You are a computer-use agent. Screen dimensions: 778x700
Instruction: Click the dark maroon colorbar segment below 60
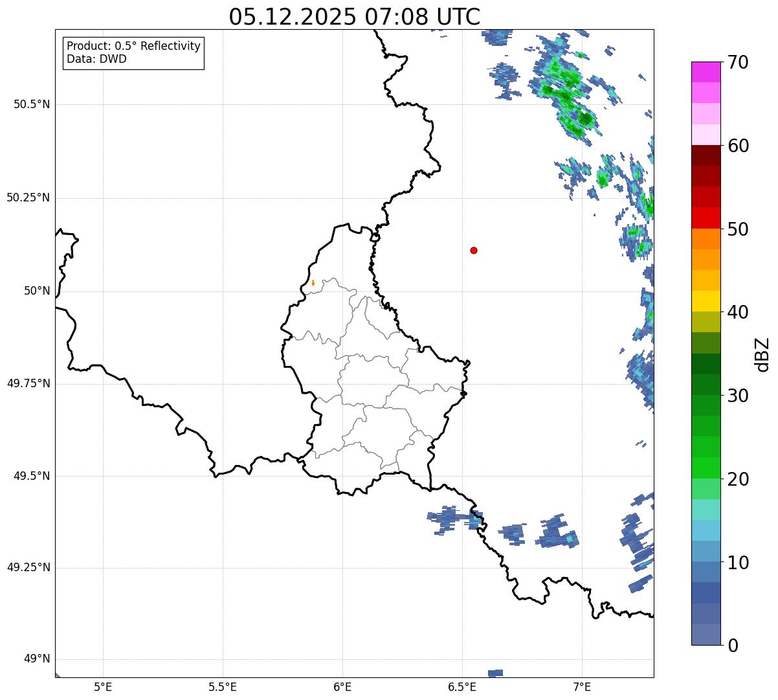click(706, 155)
